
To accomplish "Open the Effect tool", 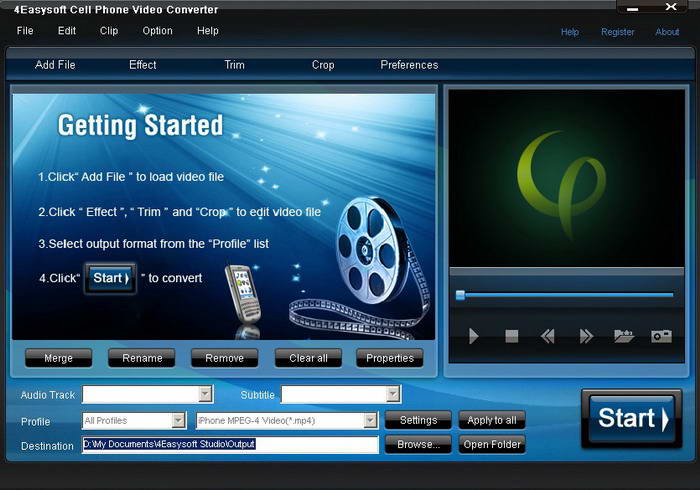I will pos(142,65).
